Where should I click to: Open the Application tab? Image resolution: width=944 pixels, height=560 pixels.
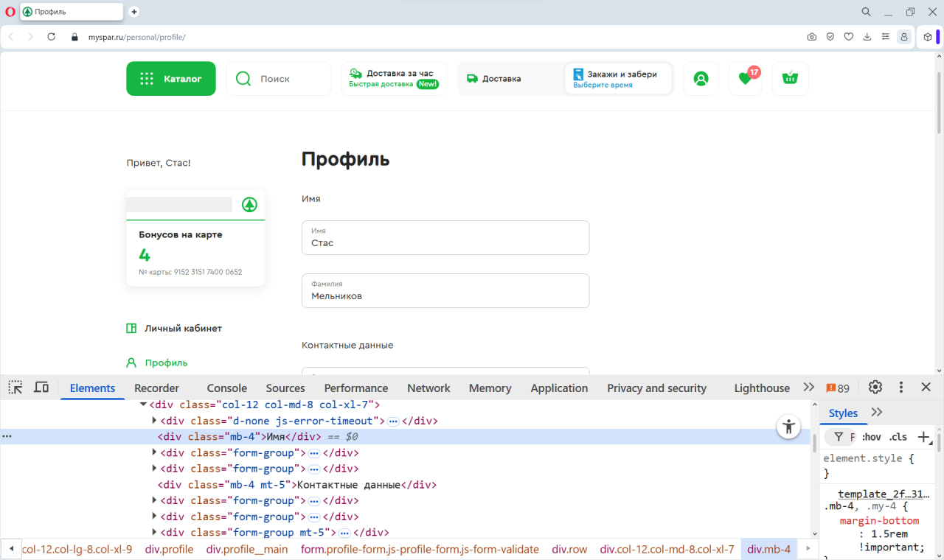559,388
